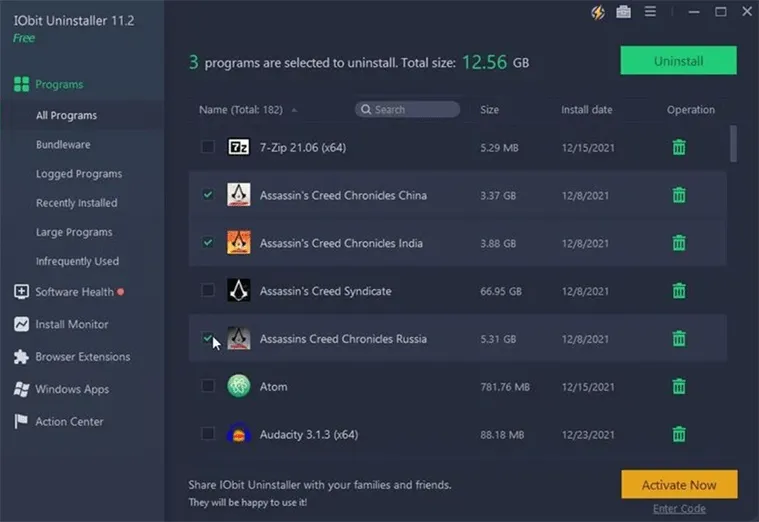Show Large Programs

coord(74,232)
